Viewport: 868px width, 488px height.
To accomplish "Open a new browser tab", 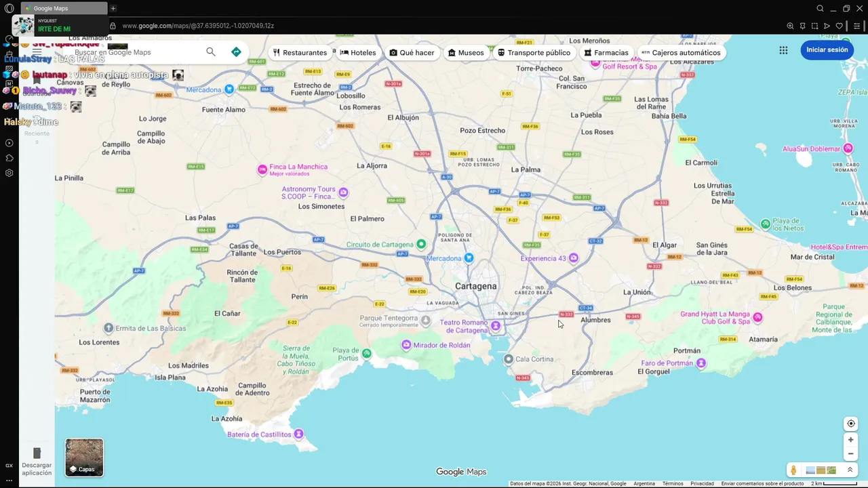I will [x=113, y=8].
